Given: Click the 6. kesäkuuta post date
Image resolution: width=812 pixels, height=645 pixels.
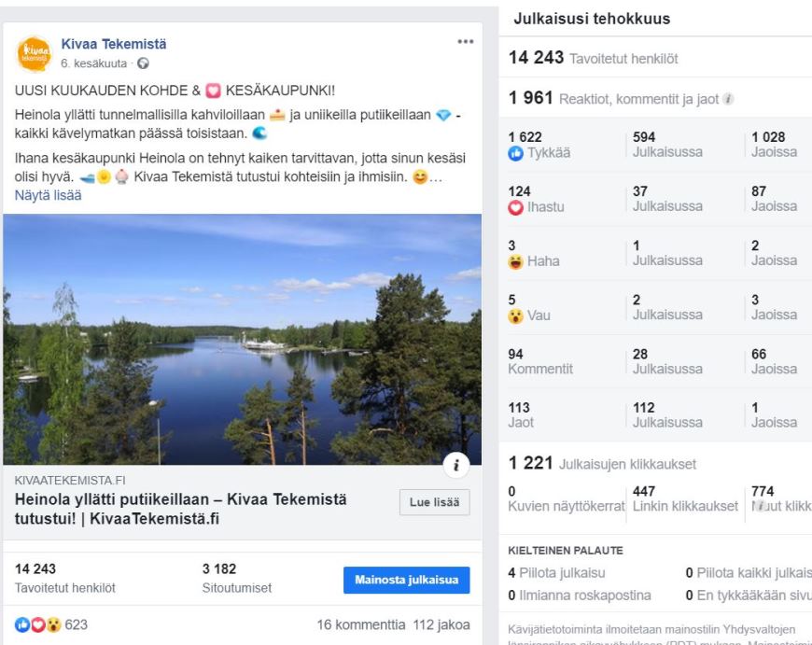Looking at the screenshot, I should click(x=95, y=63).
